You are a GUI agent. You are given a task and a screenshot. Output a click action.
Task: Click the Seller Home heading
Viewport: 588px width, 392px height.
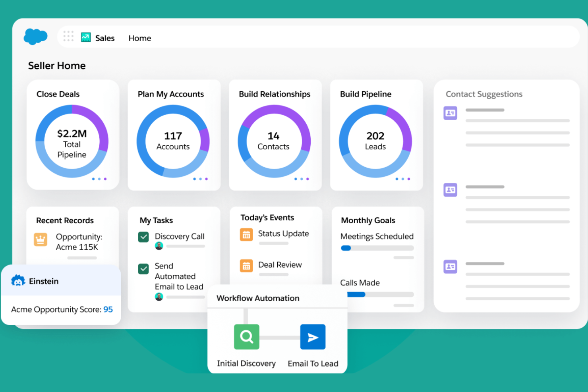click(57, 66)
